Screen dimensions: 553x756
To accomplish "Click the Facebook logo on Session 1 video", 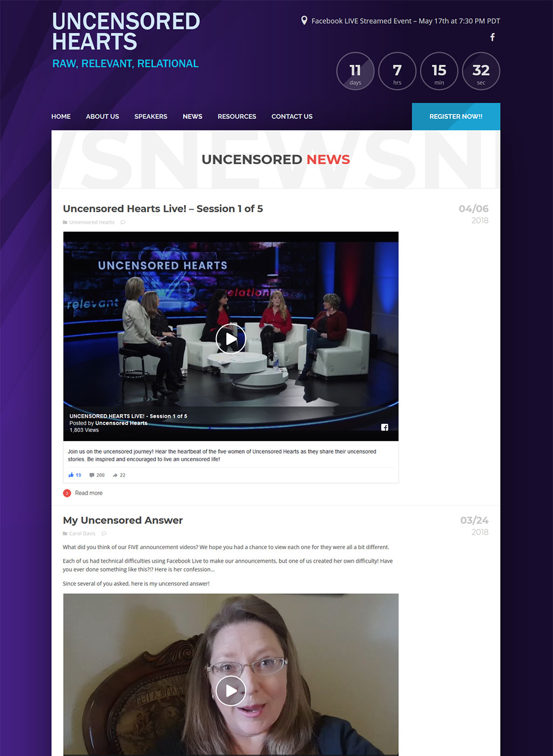I will (x=385, y=427).
